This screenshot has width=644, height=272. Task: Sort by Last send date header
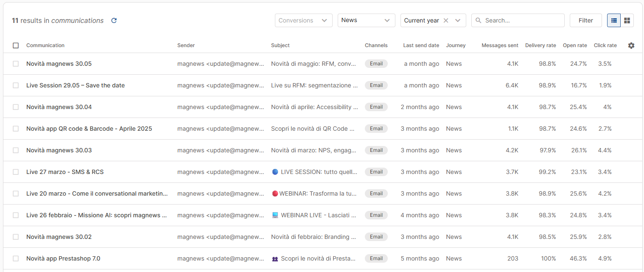pos(421,45)
